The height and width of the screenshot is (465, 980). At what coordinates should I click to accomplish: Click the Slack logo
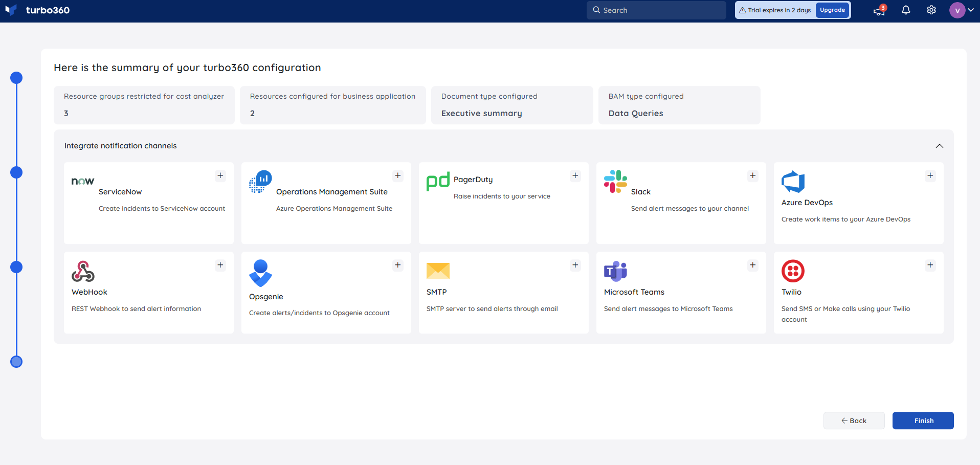pyautogui.click(x=615, y=182)
